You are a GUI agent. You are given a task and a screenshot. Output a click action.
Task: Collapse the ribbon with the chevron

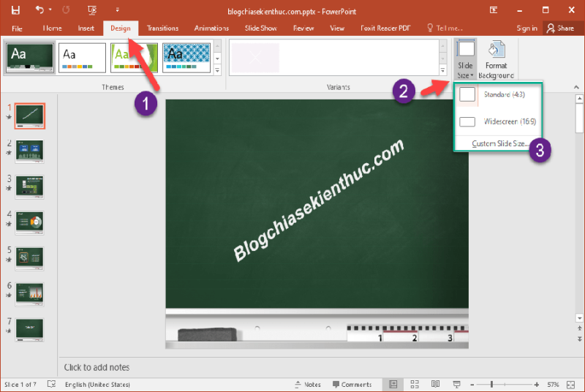click(x=576, y=87)
